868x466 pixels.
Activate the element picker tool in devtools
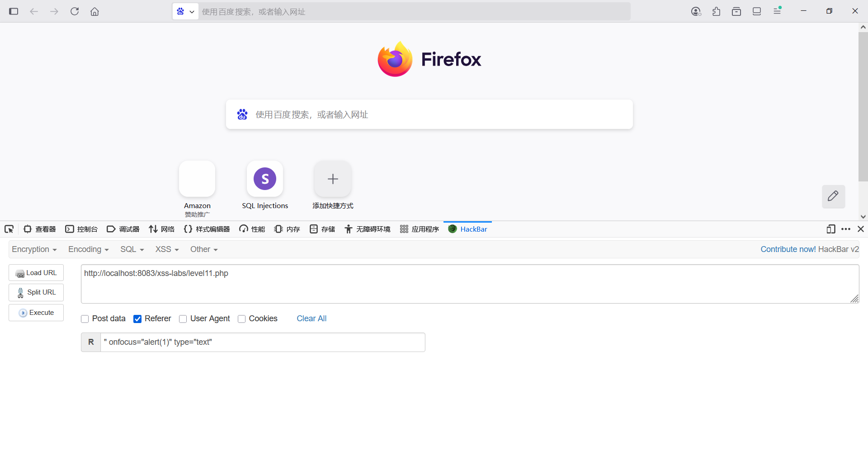coord(9,229)
